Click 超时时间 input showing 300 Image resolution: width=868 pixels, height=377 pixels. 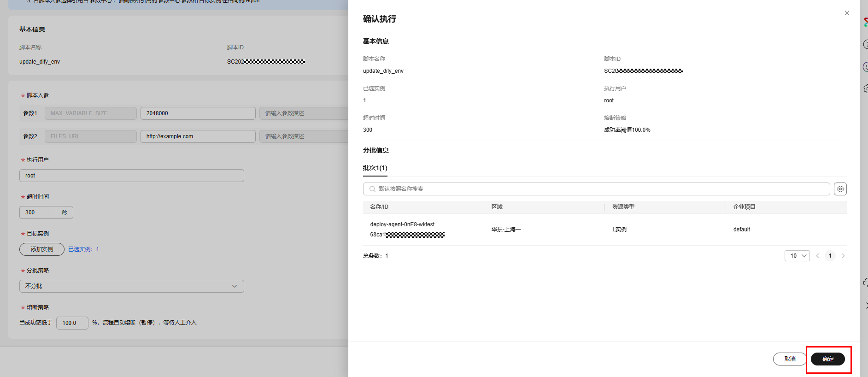click(38, 212)
